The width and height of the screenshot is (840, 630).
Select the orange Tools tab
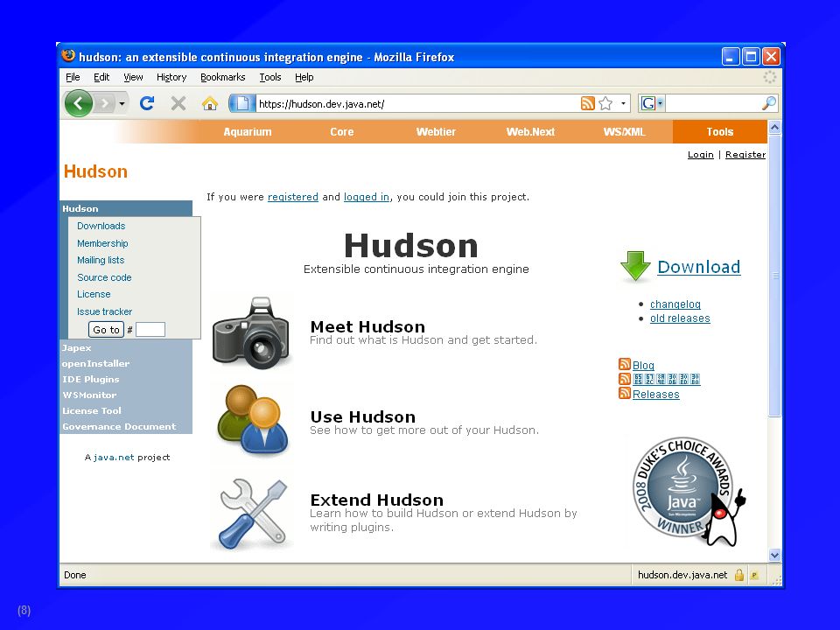click(719, 132)
